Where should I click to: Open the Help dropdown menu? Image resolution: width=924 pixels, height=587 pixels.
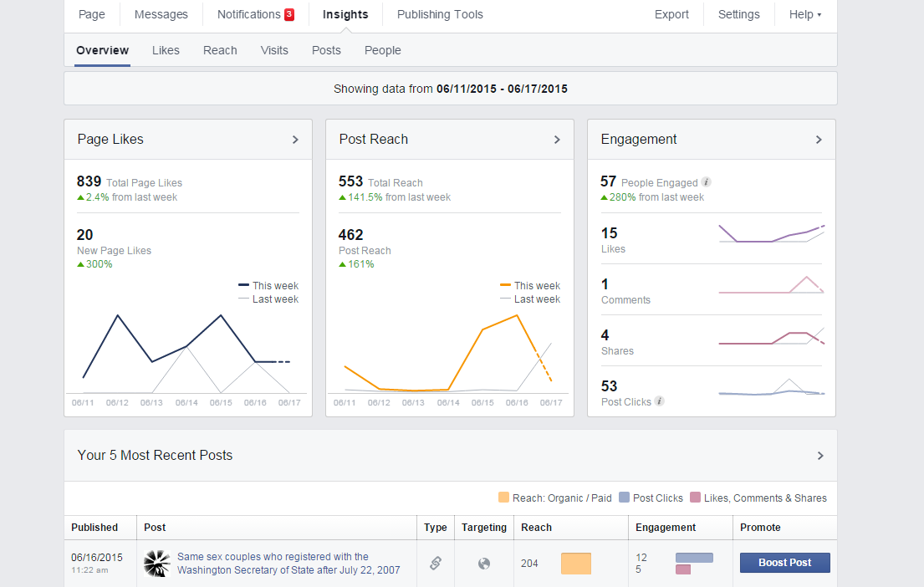point(805,14)
